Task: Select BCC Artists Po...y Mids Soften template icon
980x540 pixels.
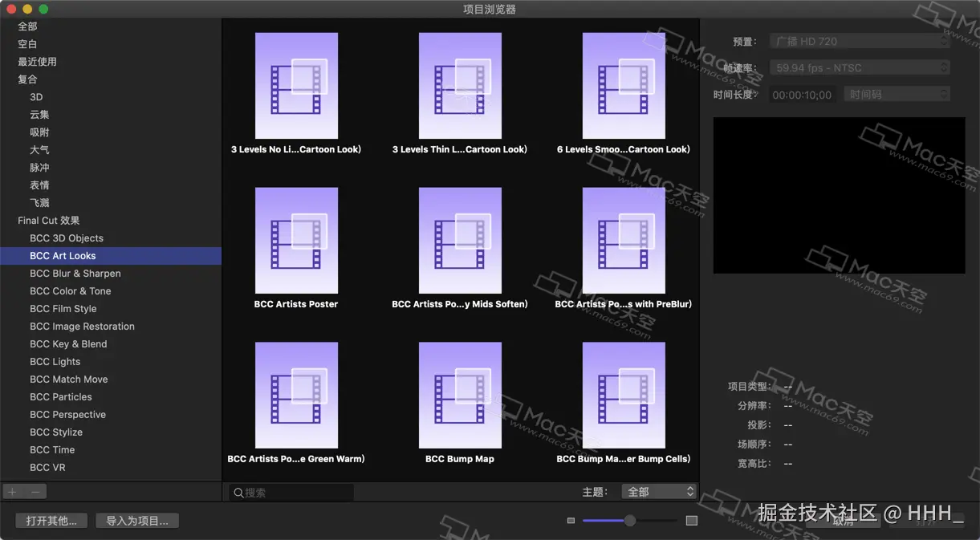Action: tap(460, 240)
